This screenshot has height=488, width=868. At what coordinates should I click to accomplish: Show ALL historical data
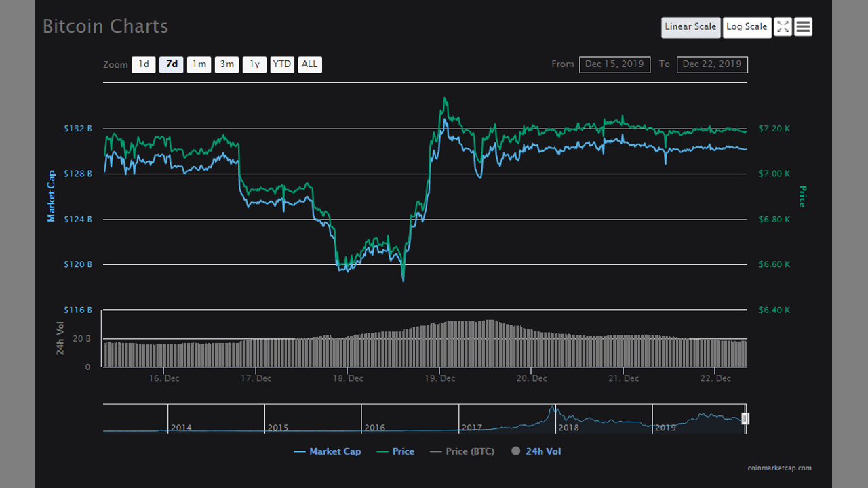309,64
